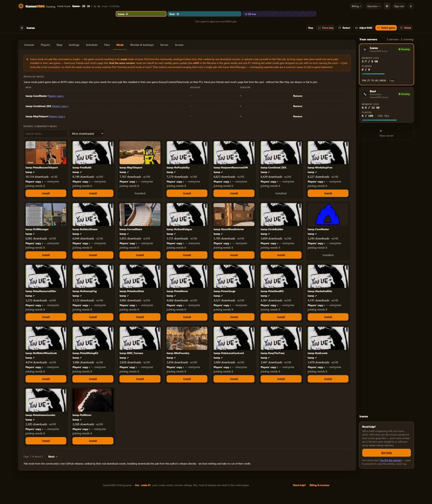Click the Icarus game icon in header
The height and width of the screenshot is (504, 432).
click(22, 28)
